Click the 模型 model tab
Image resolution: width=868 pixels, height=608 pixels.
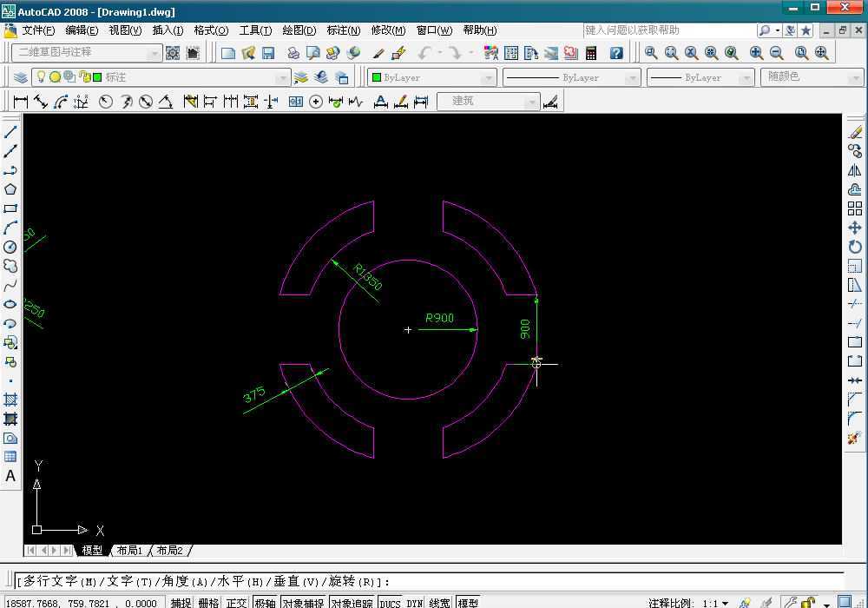(92, 551)
